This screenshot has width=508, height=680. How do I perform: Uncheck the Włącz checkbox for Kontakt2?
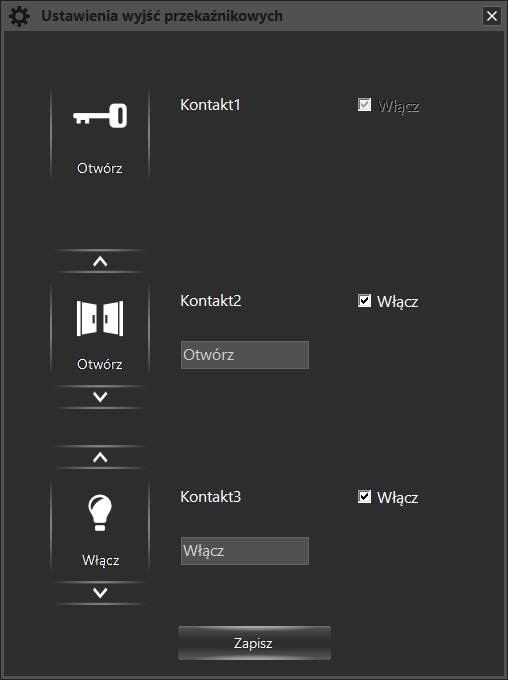(364, 301)
